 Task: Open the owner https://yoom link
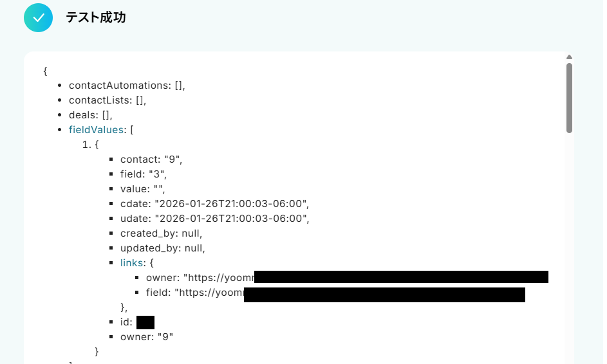pos(347,277)
